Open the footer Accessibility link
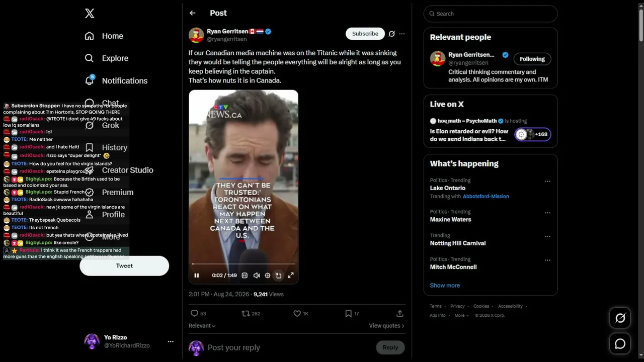Image resolution: width=644 pixels, height=362 pixels. tap(510, 306)
